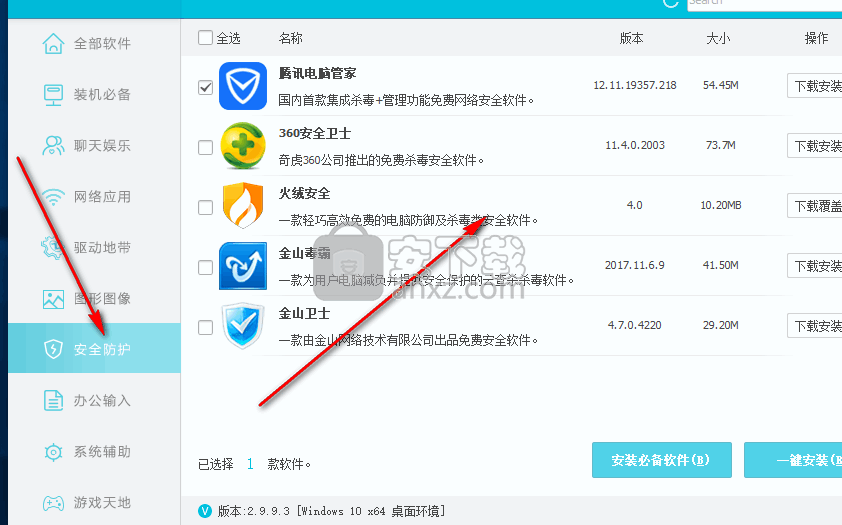Click the 29.20M size value
Image resolution: width=842 pixels, height=525 pixels.
721,325
